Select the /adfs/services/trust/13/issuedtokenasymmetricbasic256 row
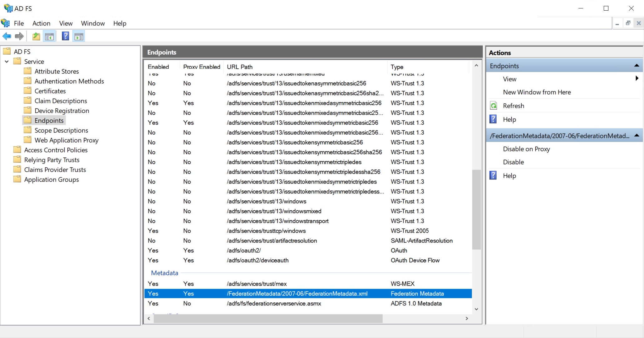The width and height of the screenshot is (644, 338). click(308, 83)
